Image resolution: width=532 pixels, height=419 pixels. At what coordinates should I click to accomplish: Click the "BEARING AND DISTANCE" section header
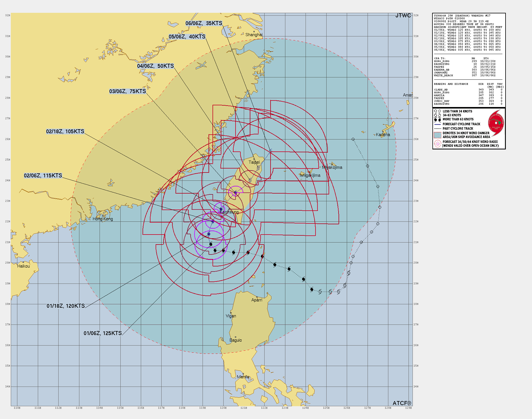click(451, 84)
